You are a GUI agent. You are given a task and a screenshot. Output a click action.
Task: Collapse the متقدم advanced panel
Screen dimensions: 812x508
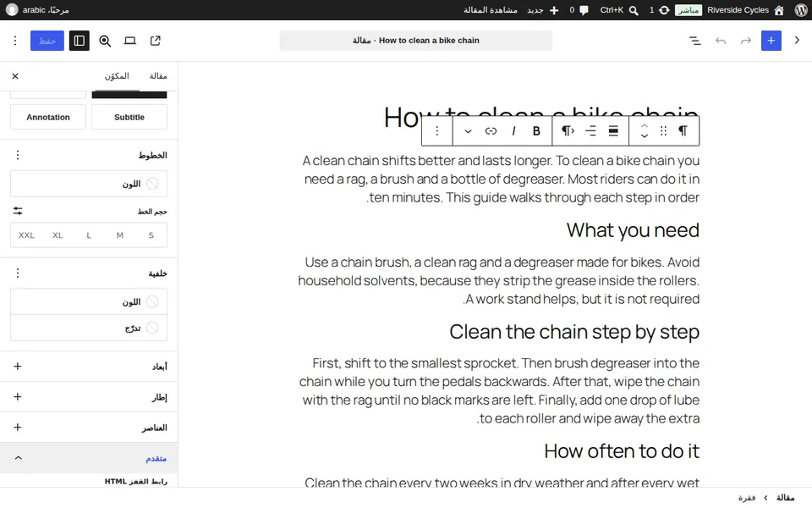pos(89,458)
